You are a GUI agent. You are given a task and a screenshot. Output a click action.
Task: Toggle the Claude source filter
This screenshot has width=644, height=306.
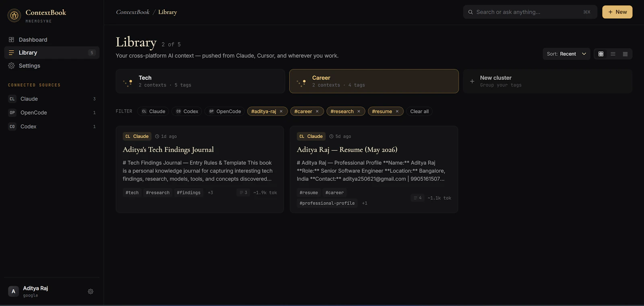click(x=153, y=112)
